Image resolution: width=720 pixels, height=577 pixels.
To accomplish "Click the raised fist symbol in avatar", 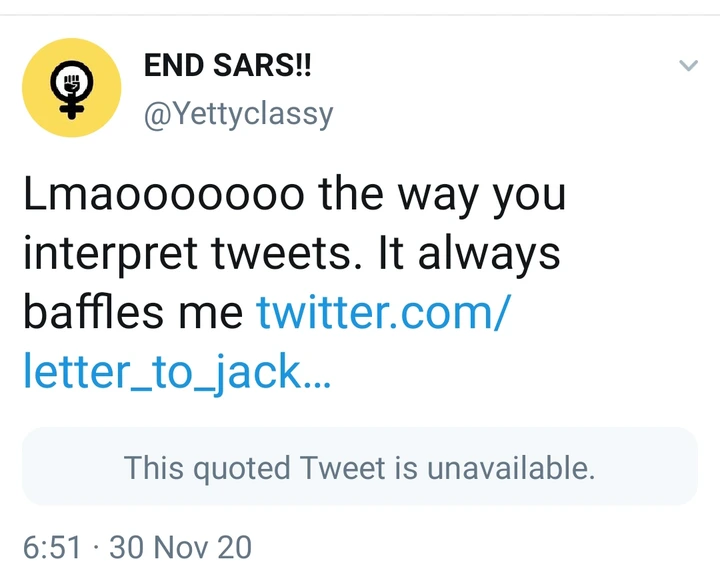I will coord(72,77).
